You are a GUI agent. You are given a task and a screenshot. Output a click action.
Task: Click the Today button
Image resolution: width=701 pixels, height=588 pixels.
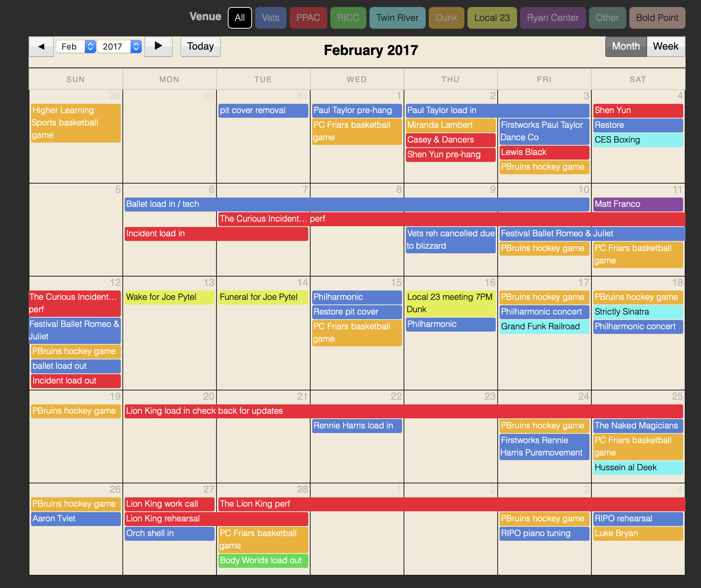[x=200, y=46]
